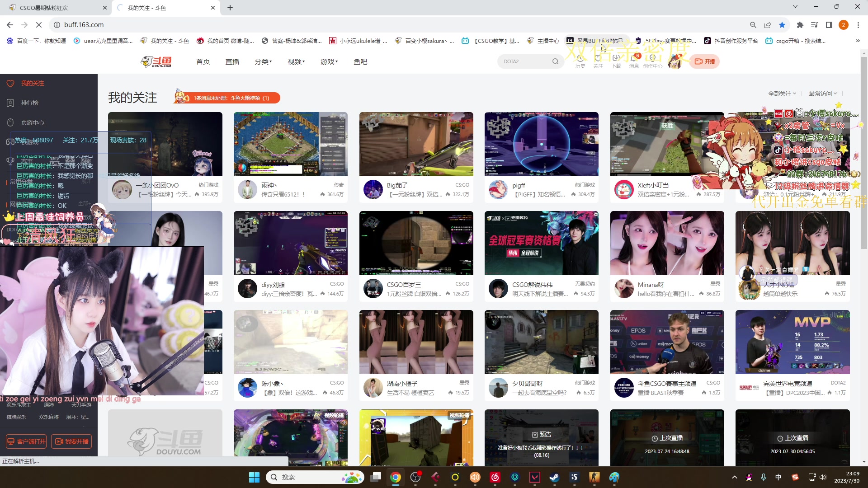Expand the 分类 dropdown in navigation
The image size is (868, 488).
coord(263,61)
